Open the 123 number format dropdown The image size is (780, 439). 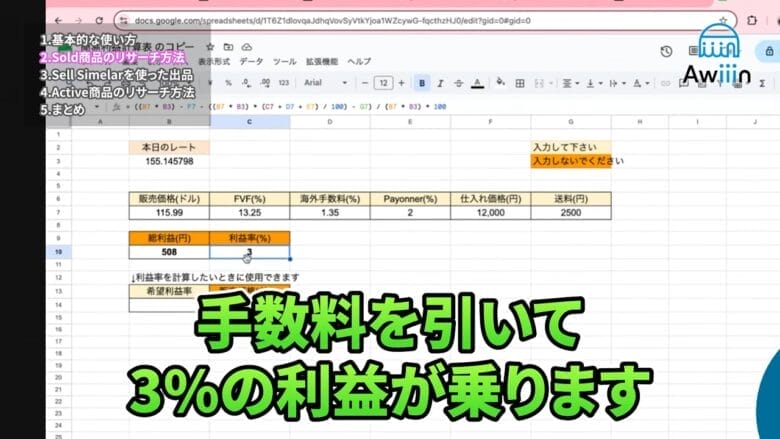tap(284, 83)
